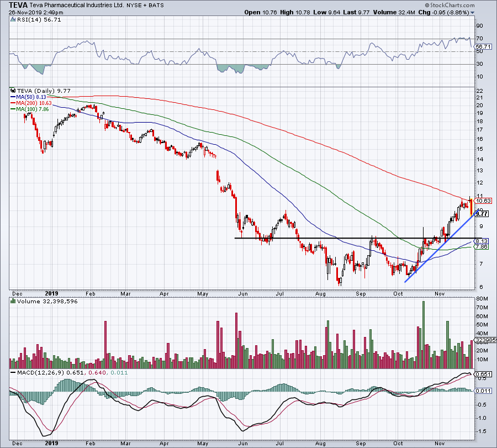This screenshot has height=448, width=497.
Task: Click the '26-Nov-2019 2:49pm' timestamp
Action: click(x=36, y=13)
